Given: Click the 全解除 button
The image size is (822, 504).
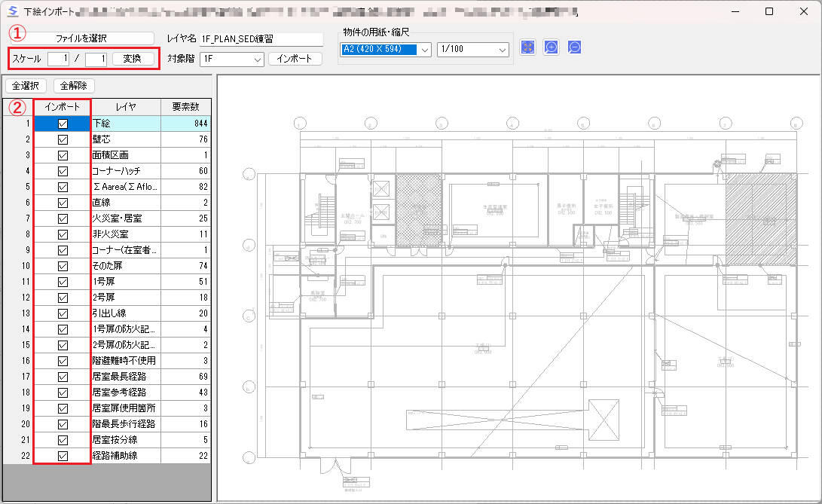Looking at the screenshot, I should 73,85.
